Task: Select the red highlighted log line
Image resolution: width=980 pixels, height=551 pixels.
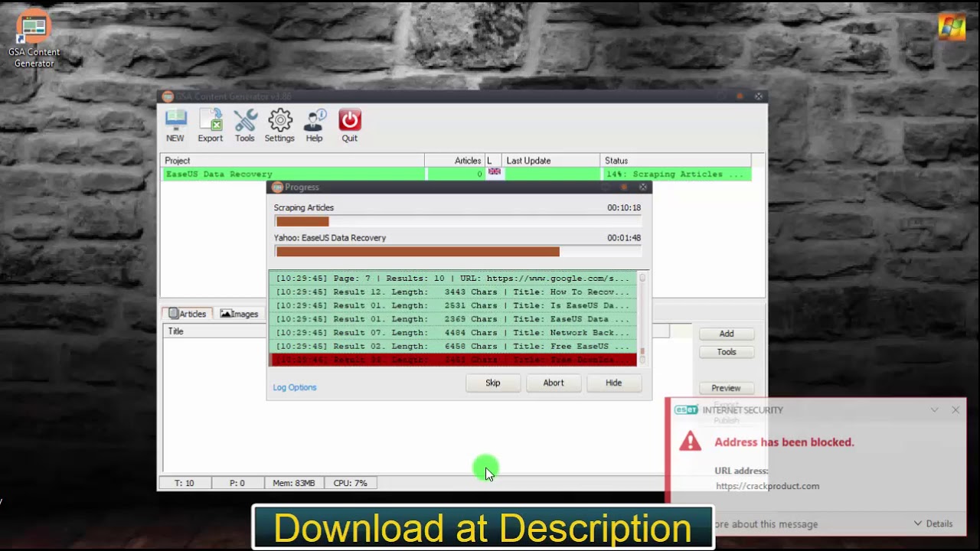Action: [454, 360]
